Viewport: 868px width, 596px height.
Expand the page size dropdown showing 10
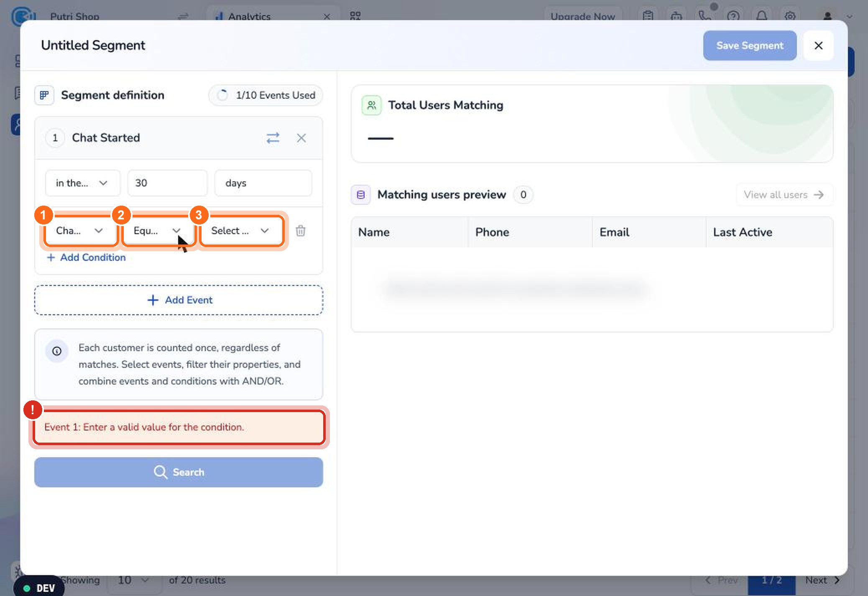click(133, 580)
